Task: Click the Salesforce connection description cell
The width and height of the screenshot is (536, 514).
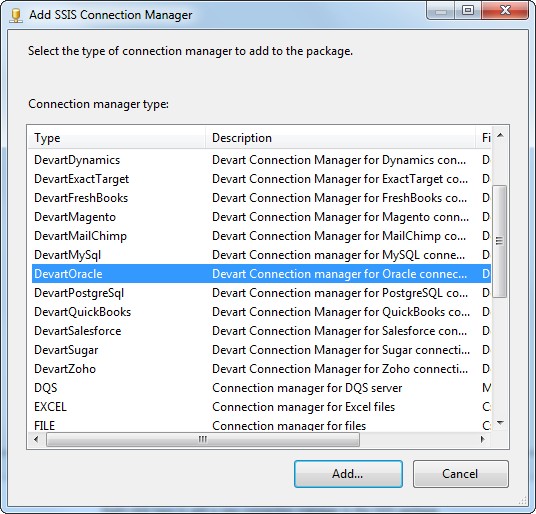Action: 339,331
